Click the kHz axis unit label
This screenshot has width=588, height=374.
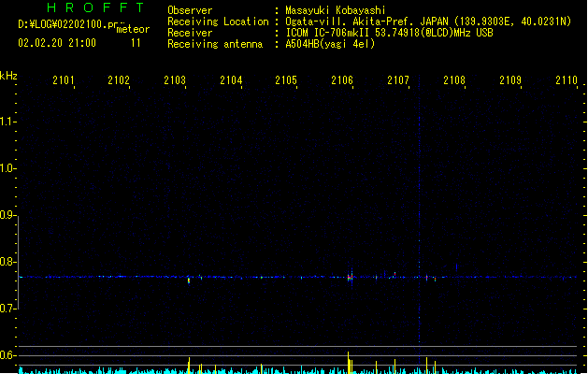coord(8,76)
